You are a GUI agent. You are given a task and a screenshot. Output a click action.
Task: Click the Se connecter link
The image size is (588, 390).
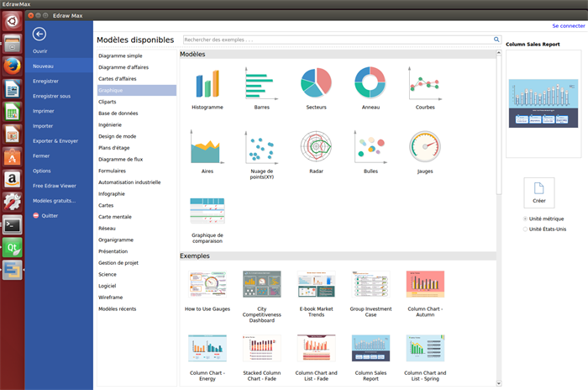tap(568, 26)
